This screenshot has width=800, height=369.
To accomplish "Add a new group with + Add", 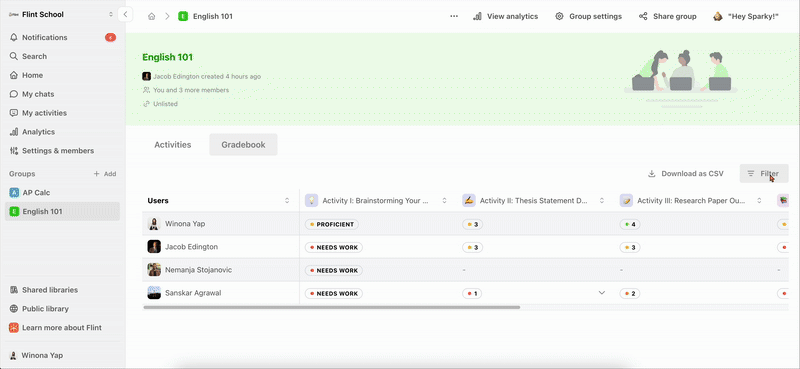I will point(105,174).
